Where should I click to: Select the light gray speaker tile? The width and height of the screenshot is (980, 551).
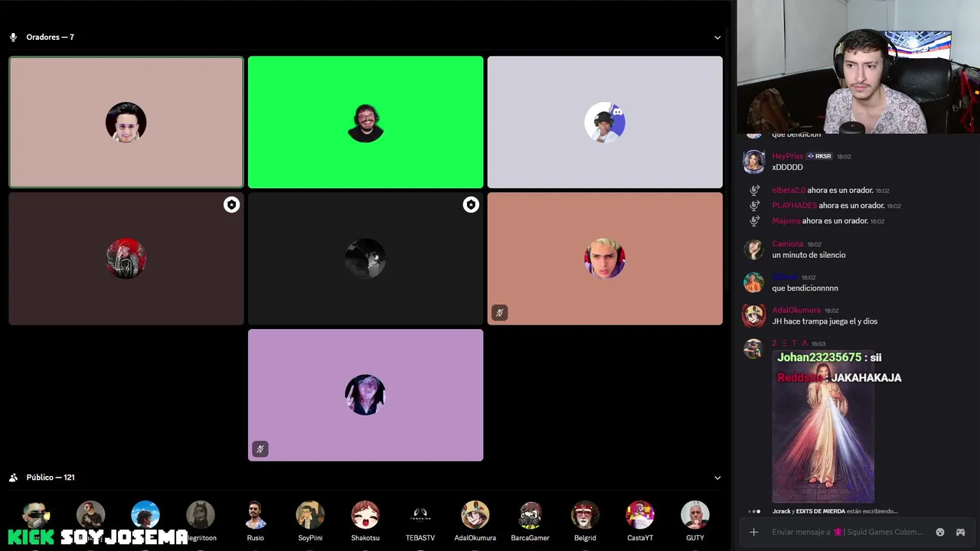click(x=605, y=122)
